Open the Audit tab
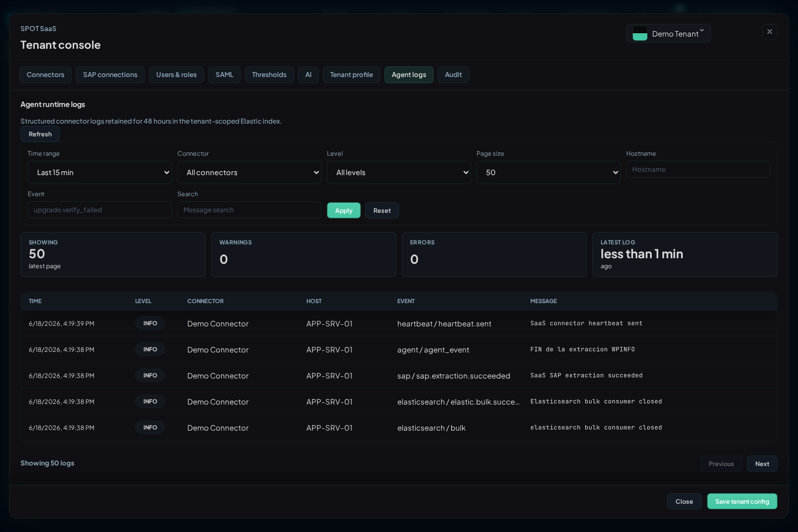Screen dimensions: 798x532 (453, 75)
